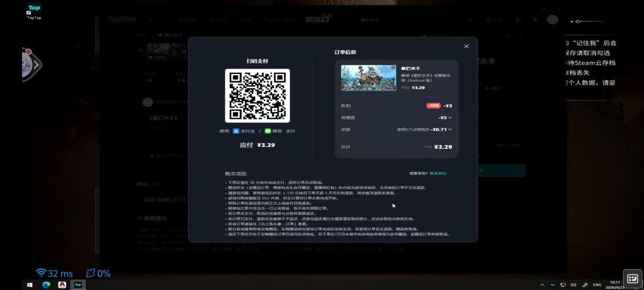
Task: Open the 联系我们 contact us link
Action: click(x=438, y=173)
